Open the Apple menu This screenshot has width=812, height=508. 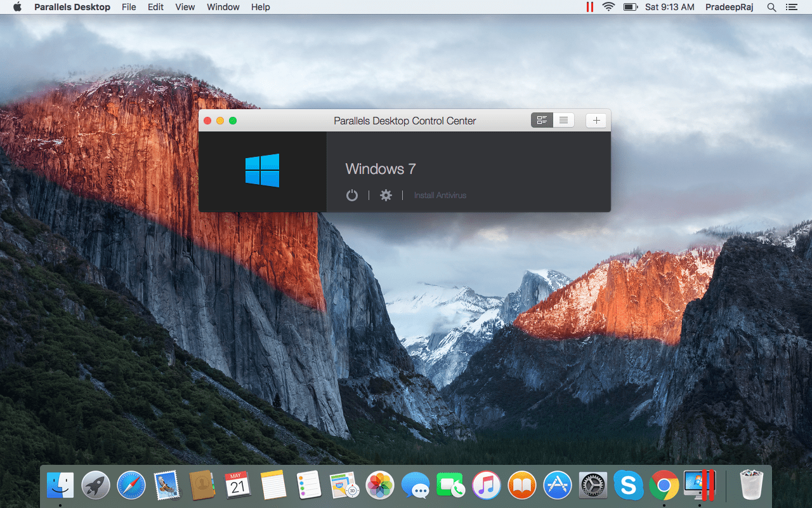(x=17, y=7)
